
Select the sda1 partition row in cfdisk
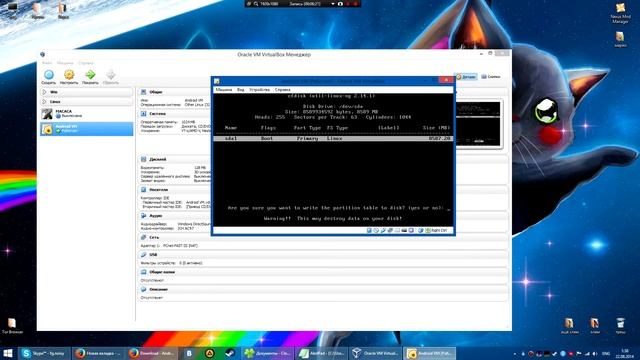pyautogui.click(x=333, y=139)
